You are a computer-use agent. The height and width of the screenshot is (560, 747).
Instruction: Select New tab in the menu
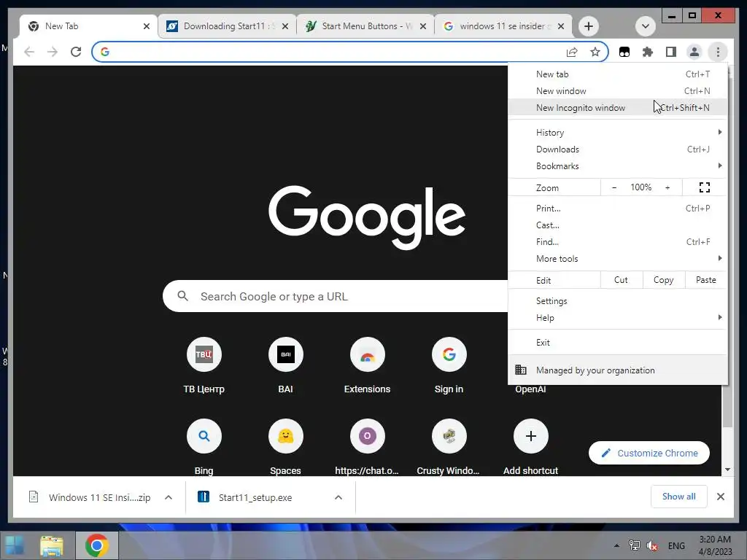click(618, 74)
